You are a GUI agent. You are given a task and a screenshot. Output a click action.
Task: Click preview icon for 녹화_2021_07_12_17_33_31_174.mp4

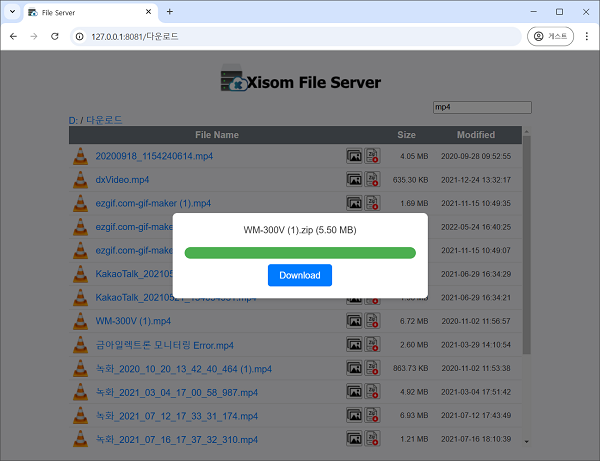[354, 415]
